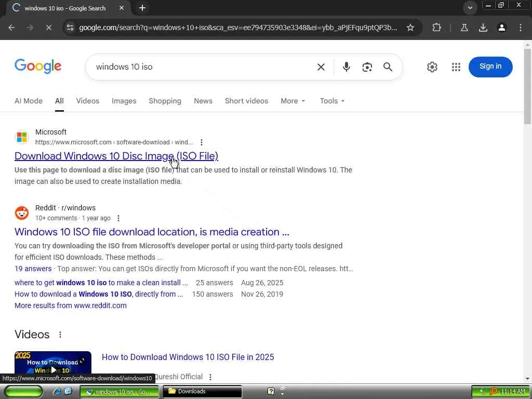Go back to the previous page
The image size is (532, 399).
click(11, 28)
